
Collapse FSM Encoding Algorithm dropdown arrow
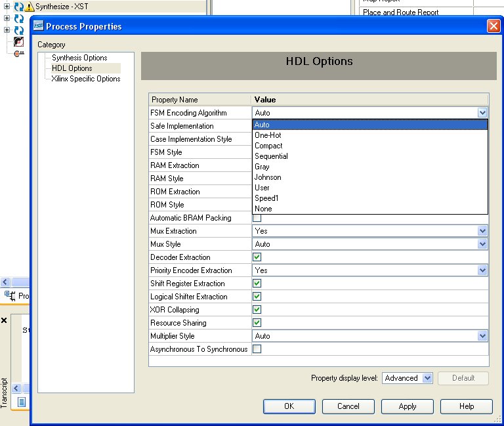[x=482, y=113]
